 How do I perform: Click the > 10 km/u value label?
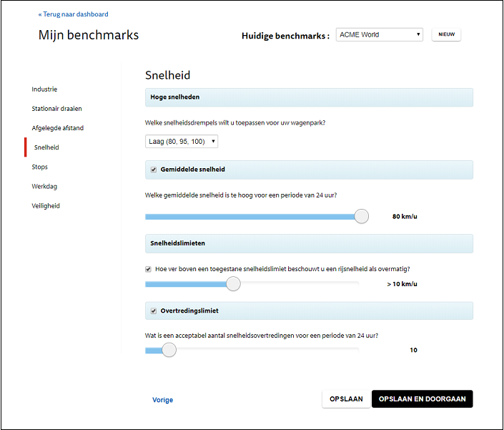click(x=402, y=284)
